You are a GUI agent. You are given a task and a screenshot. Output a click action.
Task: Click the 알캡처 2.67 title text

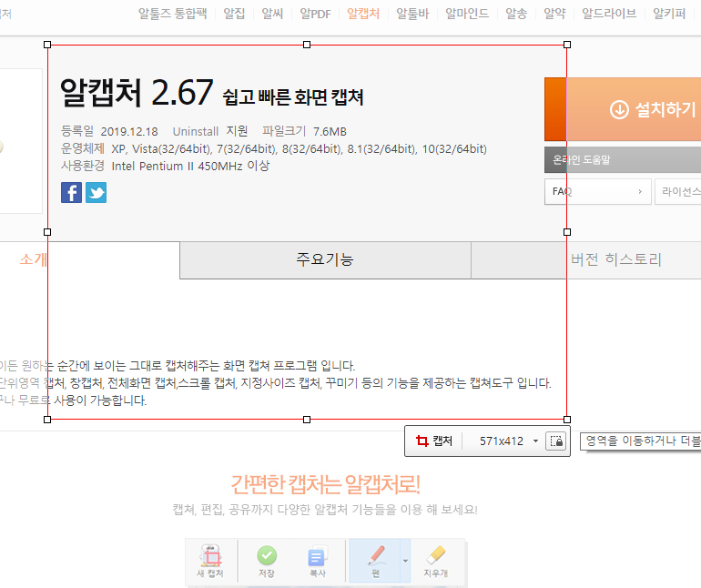(x=137, y=93)
